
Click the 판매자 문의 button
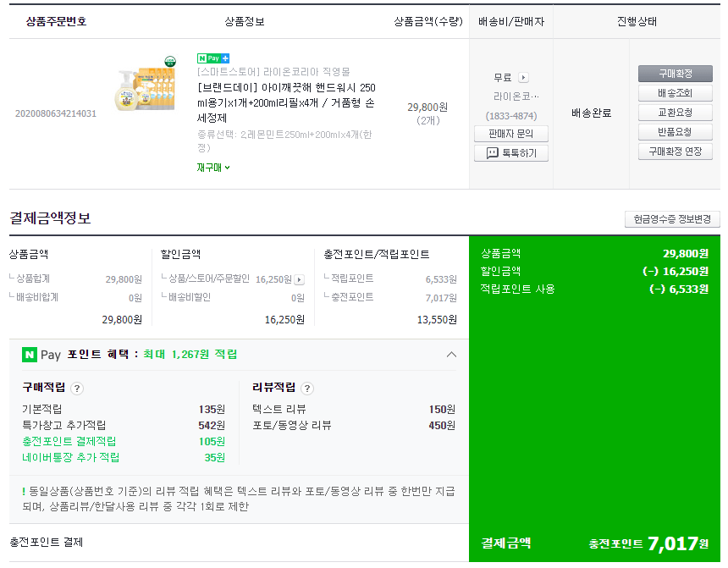tap(510, 134)
